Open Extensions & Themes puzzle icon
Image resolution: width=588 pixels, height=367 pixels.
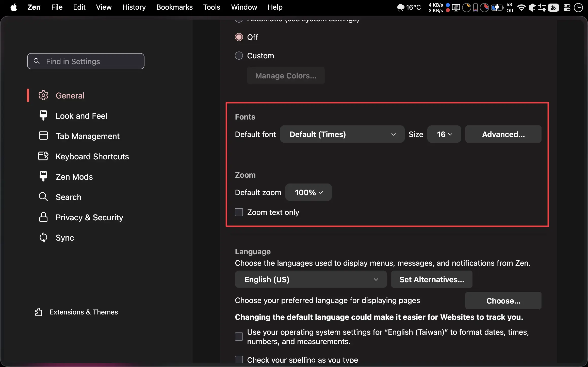[x=39, y=312]
